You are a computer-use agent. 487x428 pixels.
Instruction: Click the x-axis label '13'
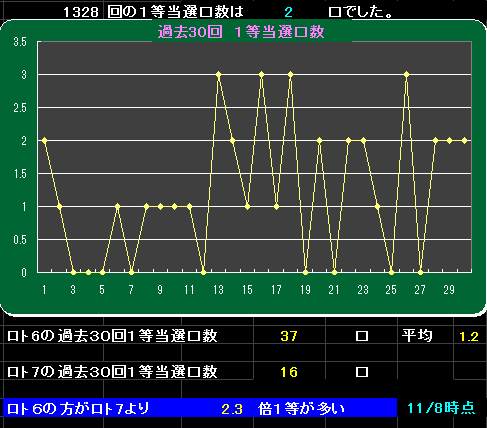[x=218, y=290]
